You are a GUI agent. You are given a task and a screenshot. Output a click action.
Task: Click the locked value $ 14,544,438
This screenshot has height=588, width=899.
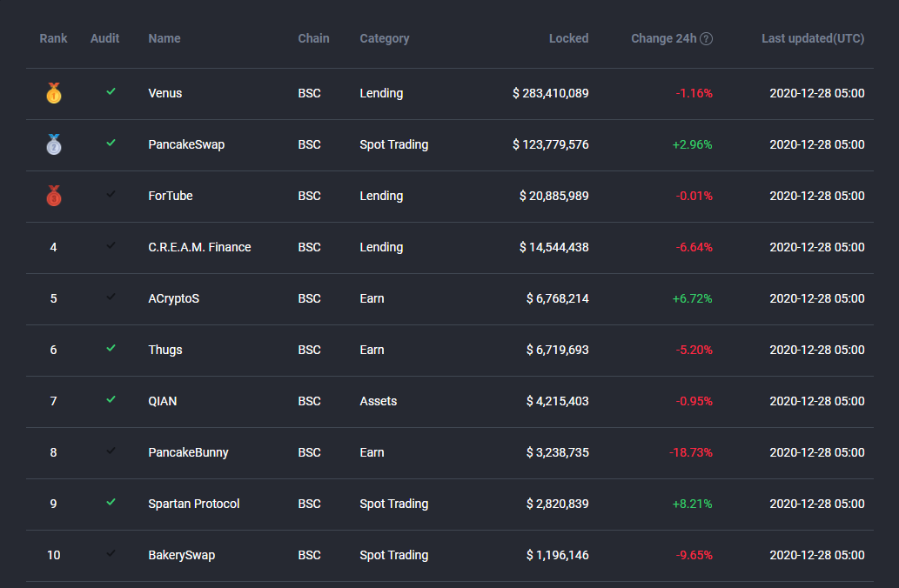pyautogui.click(x=553, y=247)
